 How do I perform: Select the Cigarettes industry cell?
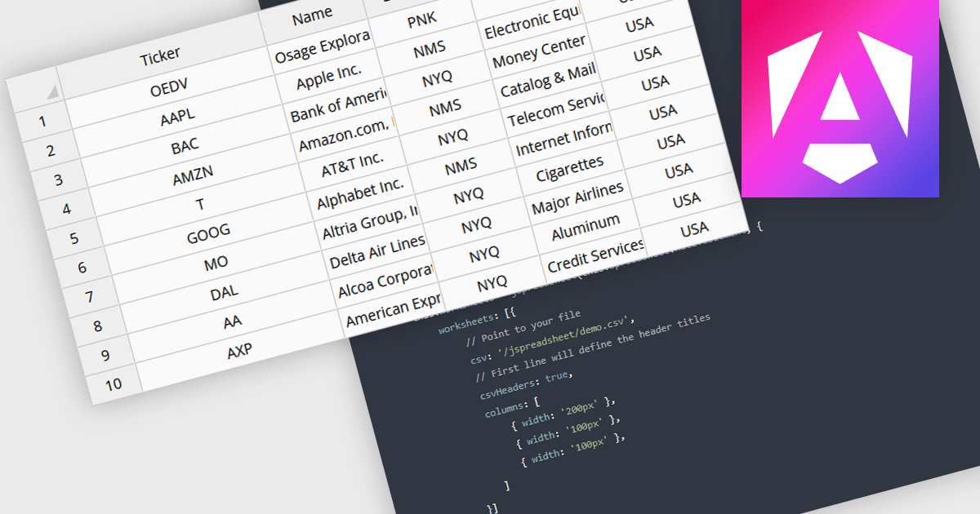(570, 170)
